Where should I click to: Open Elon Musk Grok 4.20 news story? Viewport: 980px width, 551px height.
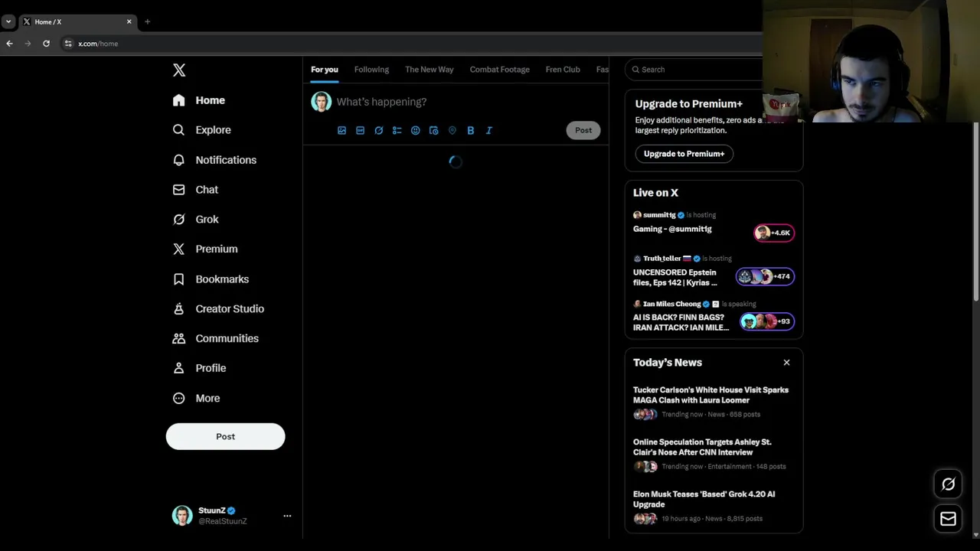[714, 506]
